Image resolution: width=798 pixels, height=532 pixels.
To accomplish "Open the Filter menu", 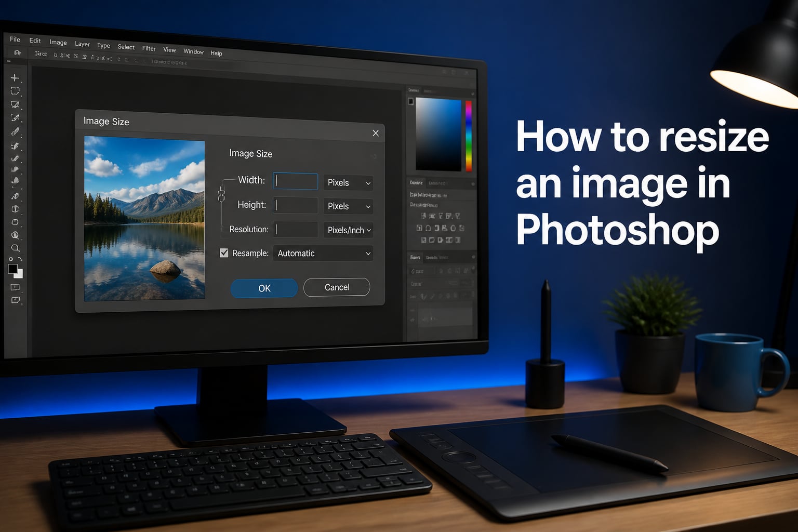I will coord(149,48).
